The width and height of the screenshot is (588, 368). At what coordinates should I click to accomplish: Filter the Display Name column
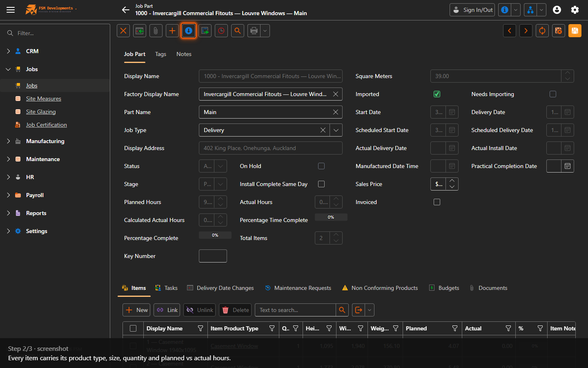tap(200, 328)
